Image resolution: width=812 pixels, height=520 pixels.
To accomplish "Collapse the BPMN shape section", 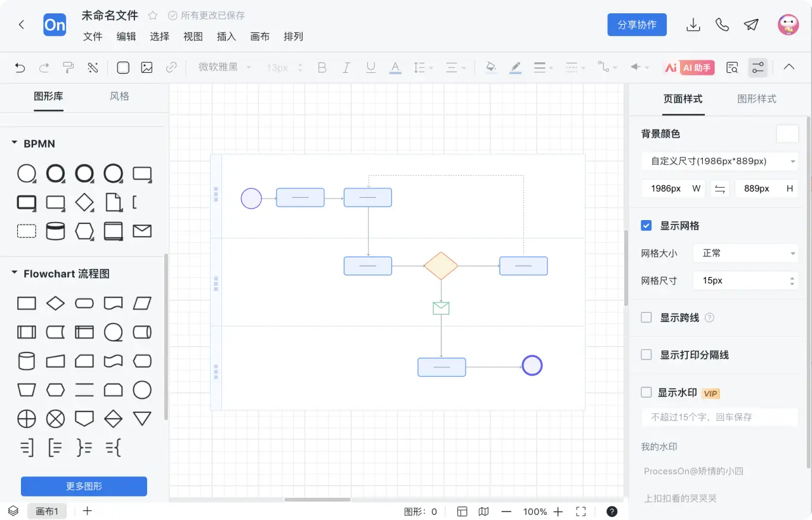I will 15,144.
